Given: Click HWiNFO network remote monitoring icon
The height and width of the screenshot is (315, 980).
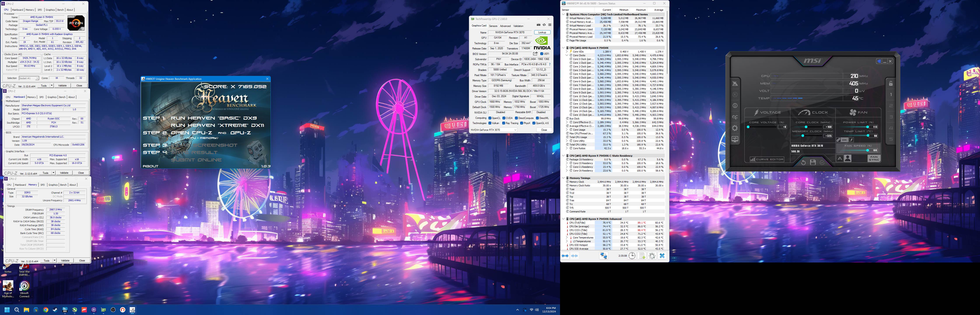Looking at the screenshot, I should click(x=604, y=256).
